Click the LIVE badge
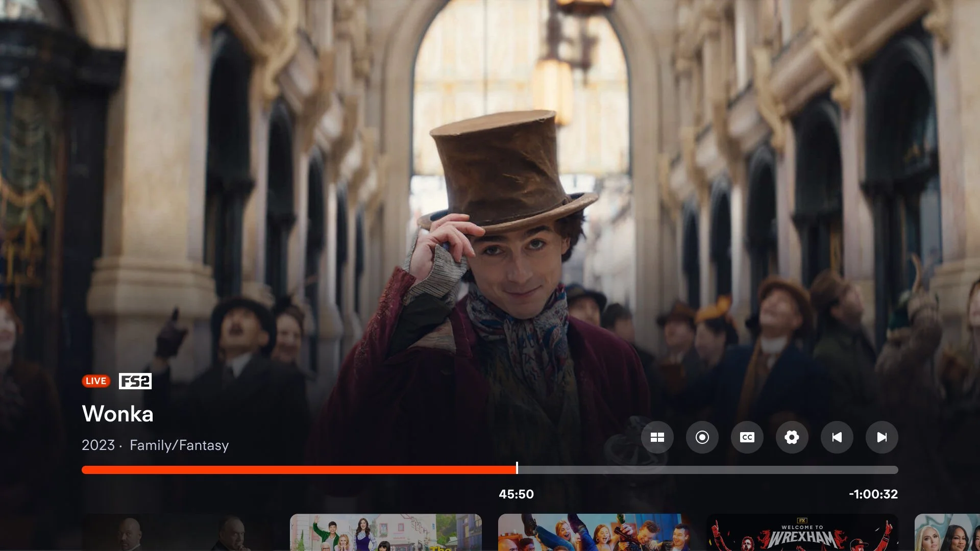Screen dimensions: 980x551 click(96, 381)
